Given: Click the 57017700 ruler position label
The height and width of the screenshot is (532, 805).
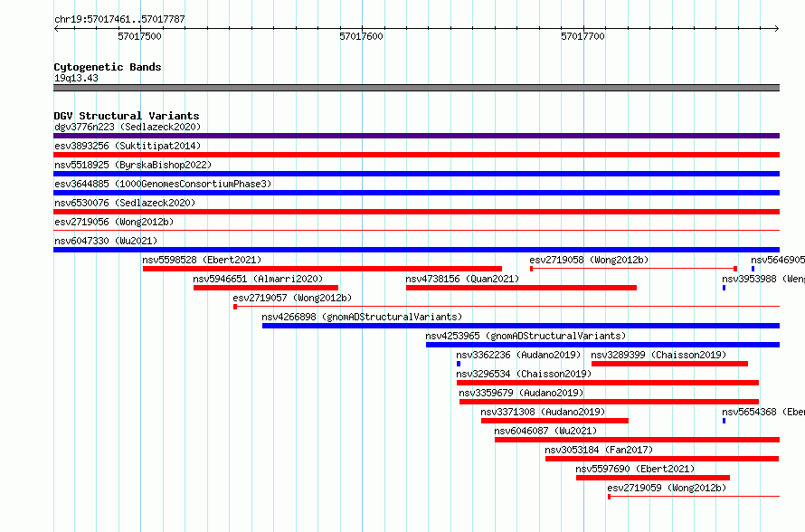Looking at the screenshot, I should click(x=582, y=36).
